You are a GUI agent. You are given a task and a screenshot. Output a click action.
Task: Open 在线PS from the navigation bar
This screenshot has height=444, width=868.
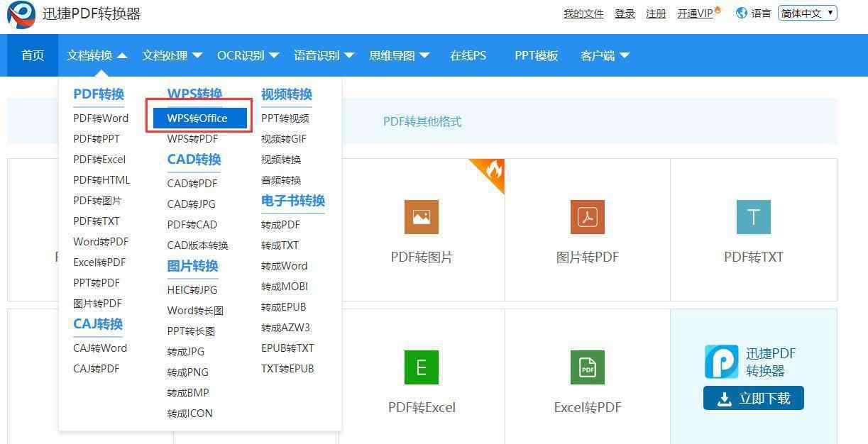(468, 55)
